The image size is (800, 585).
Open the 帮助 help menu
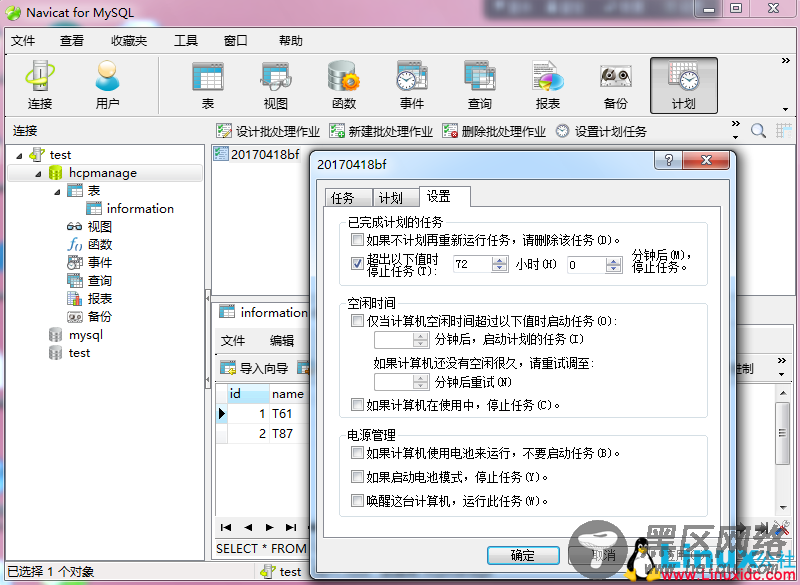[x=290, y=41]
